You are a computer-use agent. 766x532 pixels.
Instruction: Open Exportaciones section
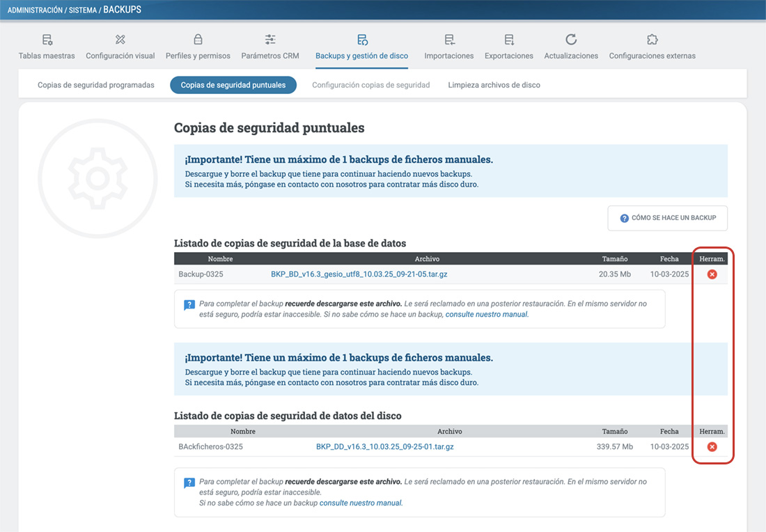point(509,56)
